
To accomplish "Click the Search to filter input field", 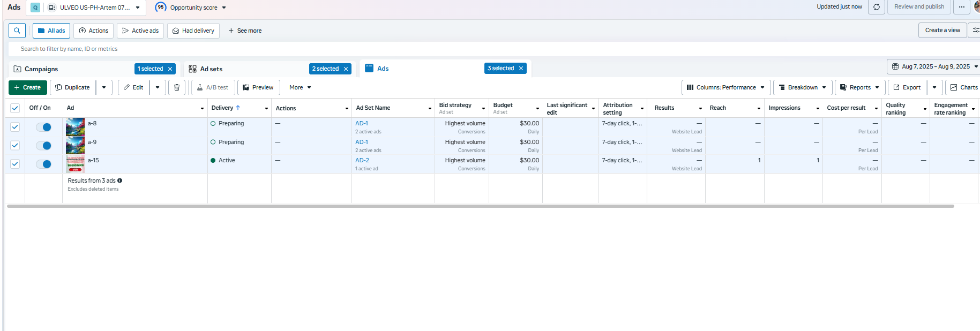I will point(493,49).
